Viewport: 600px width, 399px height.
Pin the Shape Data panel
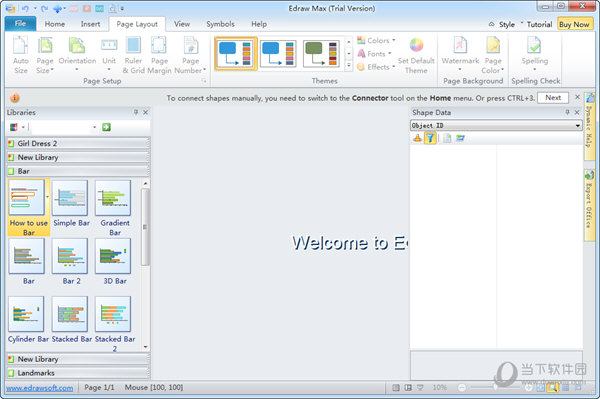click(567, 112)
